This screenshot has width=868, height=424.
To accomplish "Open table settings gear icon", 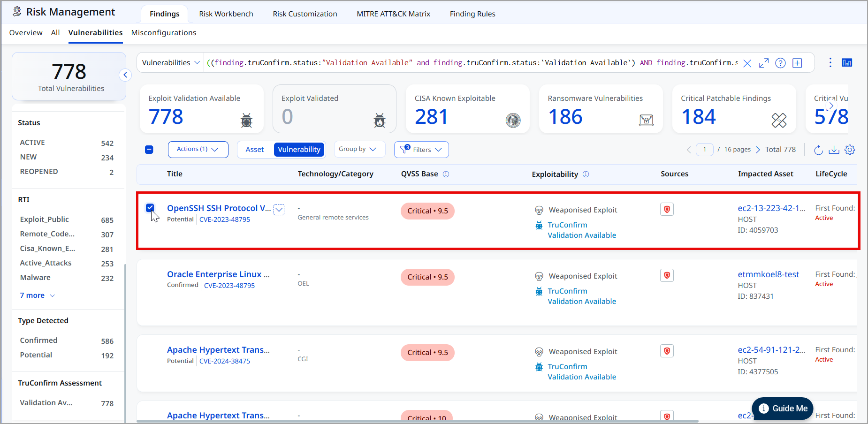I will click(850, 150).
